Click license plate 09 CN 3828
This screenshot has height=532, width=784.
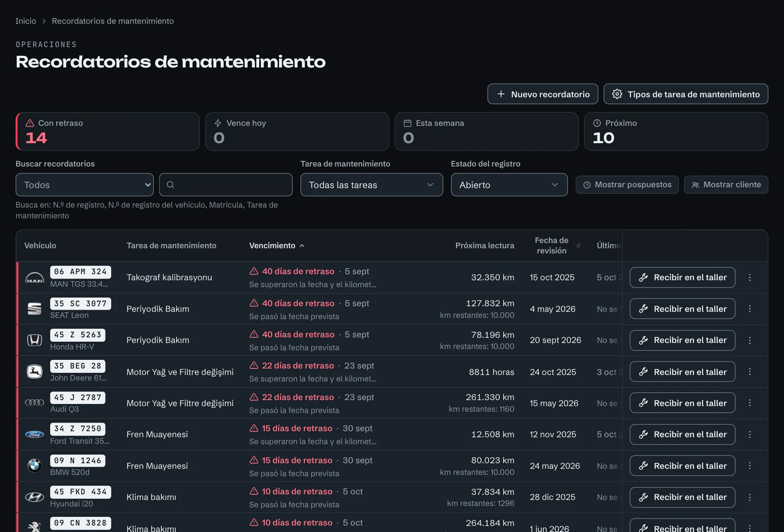pos(80,523)
